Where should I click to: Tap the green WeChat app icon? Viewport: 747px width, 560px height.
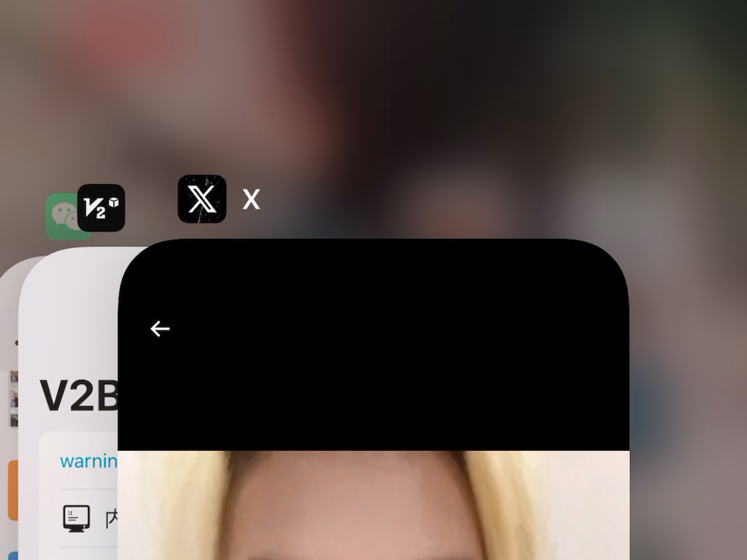[x=62, y=217]
